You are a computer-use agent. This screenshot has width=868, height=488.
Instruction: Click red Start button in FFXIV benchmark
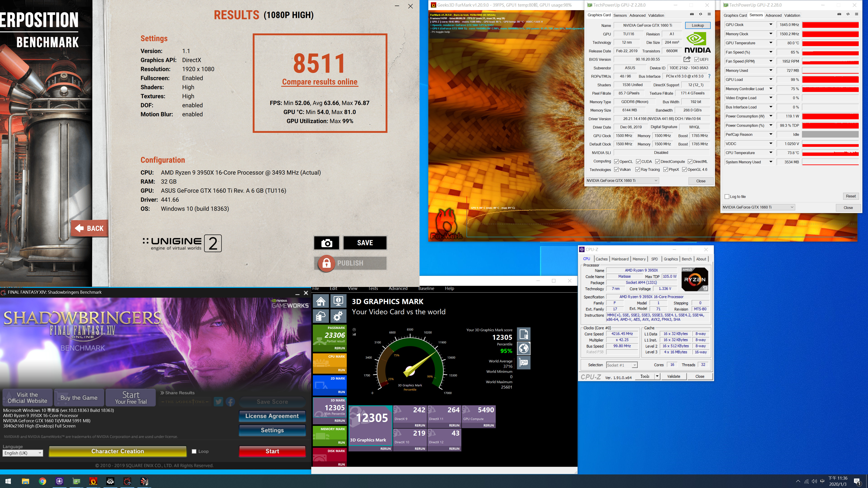[x=272, y=451]
